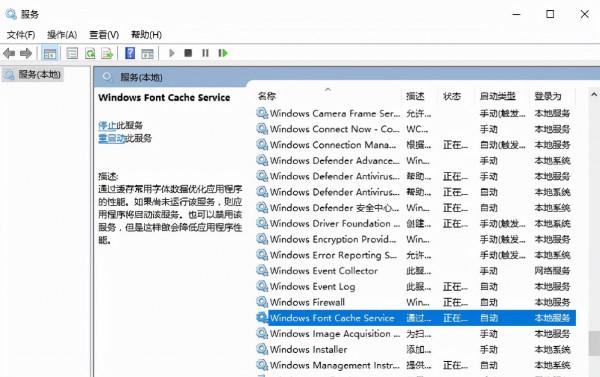The width and height of the screenshot is (600, 377).
Task: Start the service with the play icon
Action: pyautogui.click(x=171, y=53)
